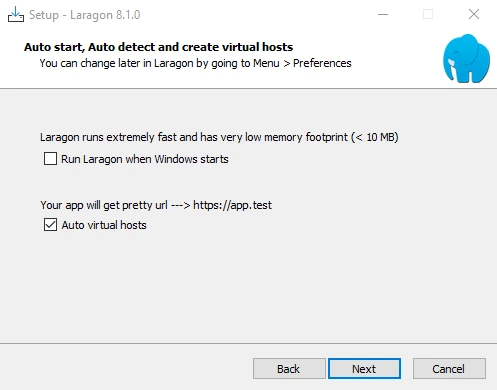Go to the previous step with Back
The height and width of the screenshot is (390, 497).
[x=289, y=369]
